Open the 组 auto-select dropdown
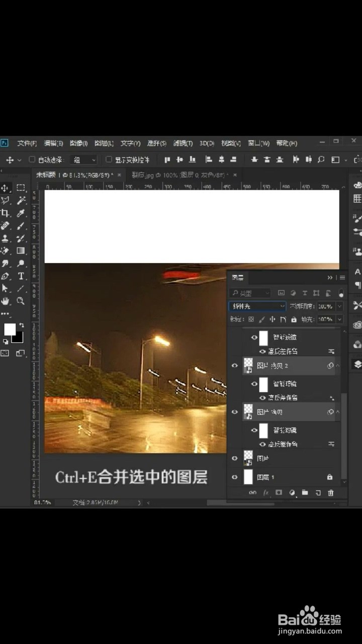Image resolution: width=362 pixels, height=644 pixels. pyautogui.click(x=83, y=159)
